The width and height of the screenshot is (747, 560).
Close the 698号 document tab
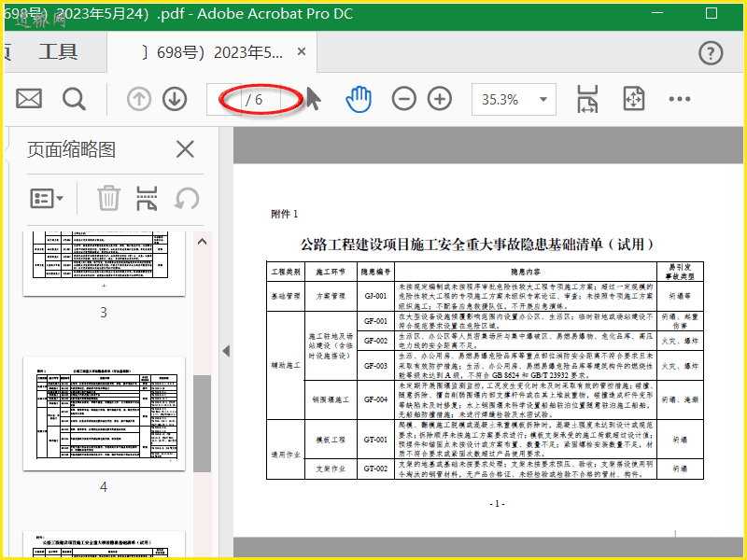pos(302,51)
